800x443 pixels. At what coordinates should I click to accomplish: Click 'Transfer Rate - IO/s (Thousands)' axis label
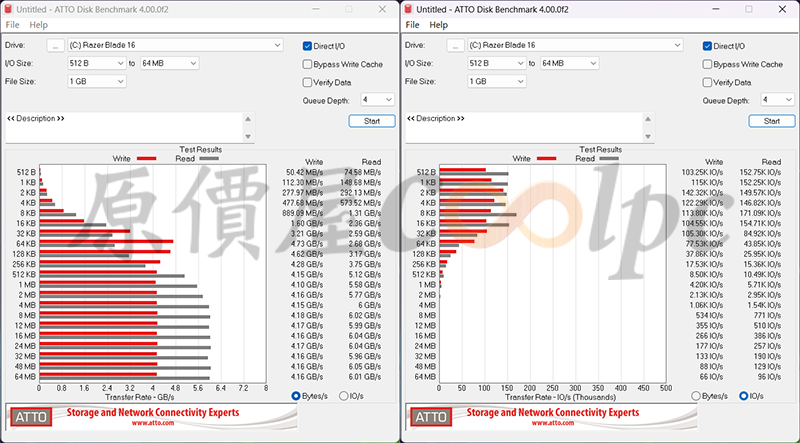coord(560,397)
